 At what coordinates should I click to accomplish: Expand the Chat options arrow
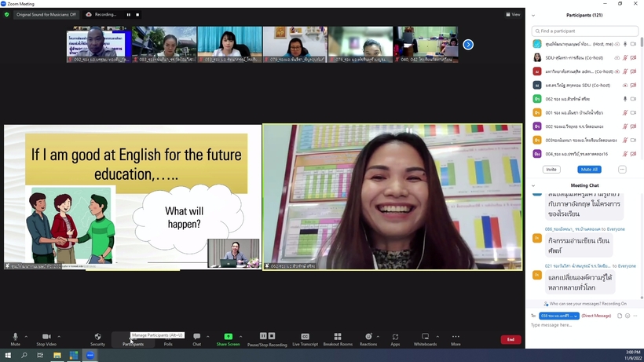208,337
